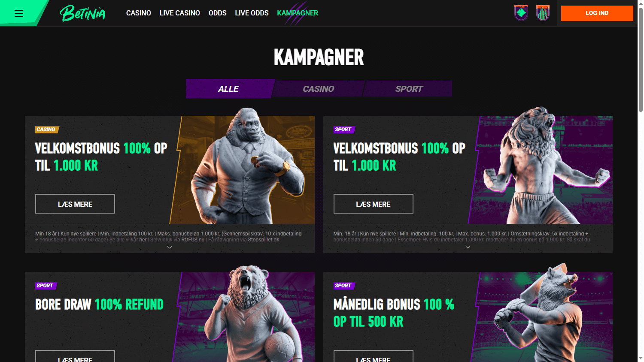Expand terms under sport welcome bonus

(x=468, y=247)
